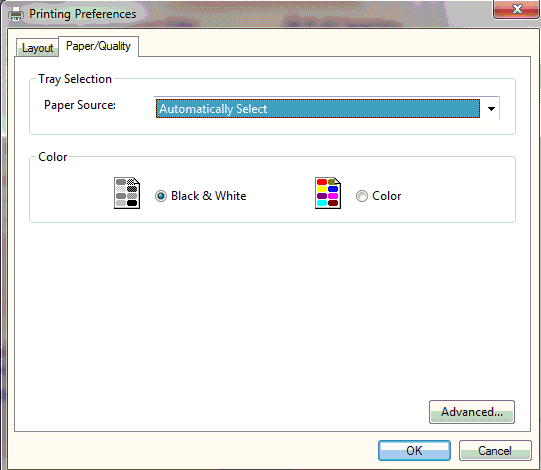This screenshot has width=541, height=470.
Task: Select the Black & White radio button
Action: [161, 196]
